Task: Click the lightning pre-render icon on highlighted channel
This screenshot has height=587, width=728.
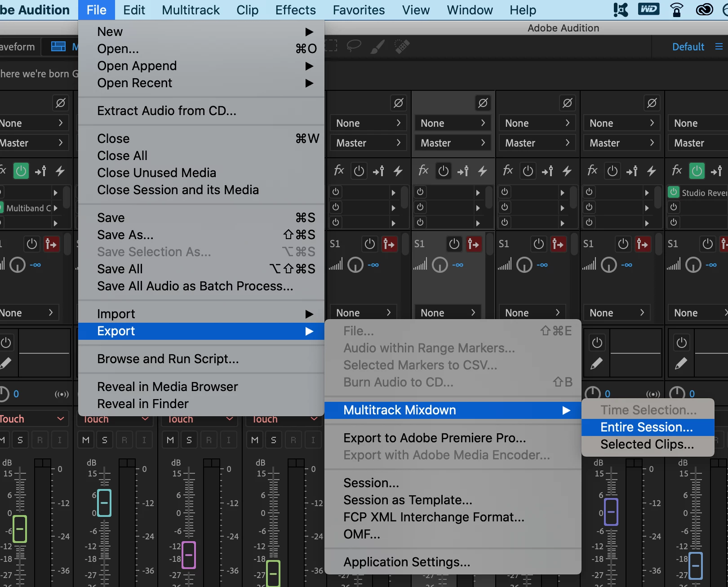Action: [483, 171]
